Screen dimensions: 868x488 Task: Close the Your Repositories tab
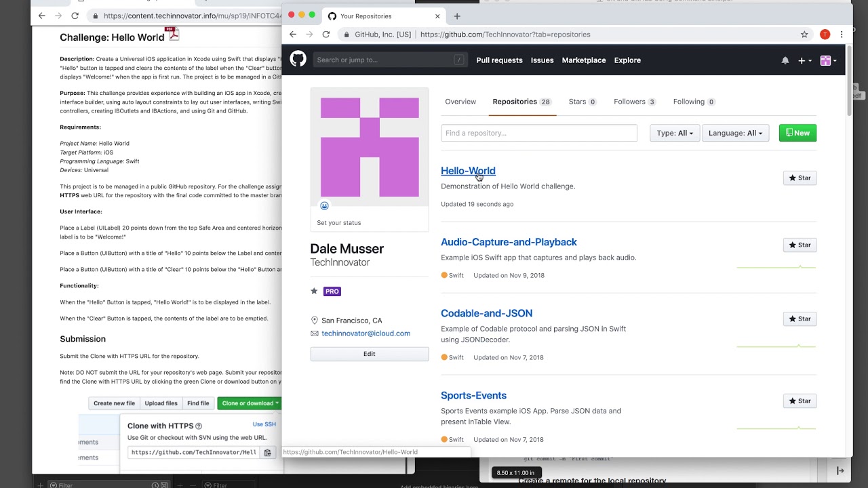pyautogui.click(x=437, y=16)
